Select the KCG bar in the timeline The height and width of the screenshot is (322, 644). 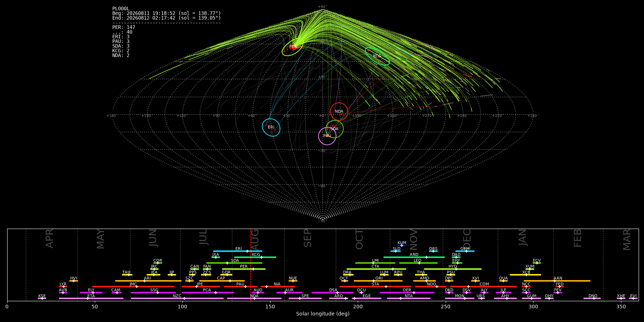pyautogui.click(x=255, y=257)
